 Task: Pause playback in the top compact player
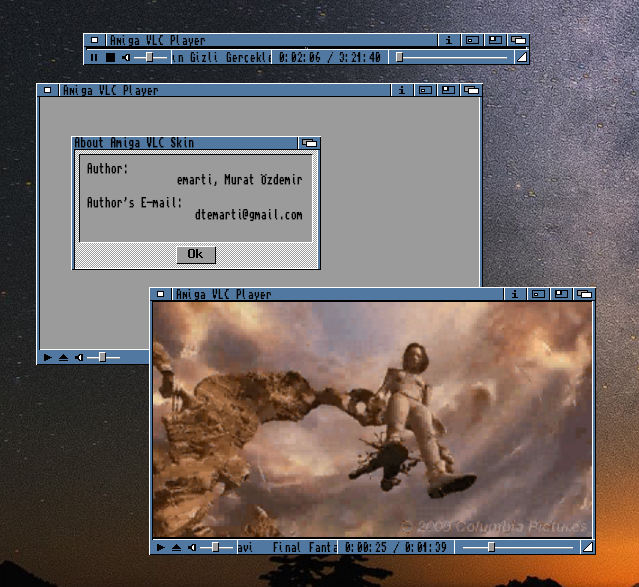(94, 57)
